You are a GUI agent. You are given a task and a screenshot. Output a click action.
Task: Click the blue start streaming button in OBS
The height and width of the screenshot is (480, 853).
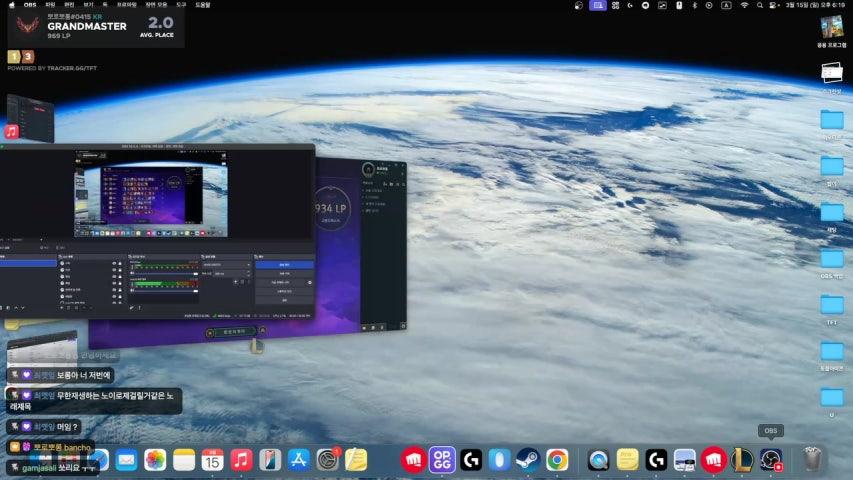[x=284, y=265]
